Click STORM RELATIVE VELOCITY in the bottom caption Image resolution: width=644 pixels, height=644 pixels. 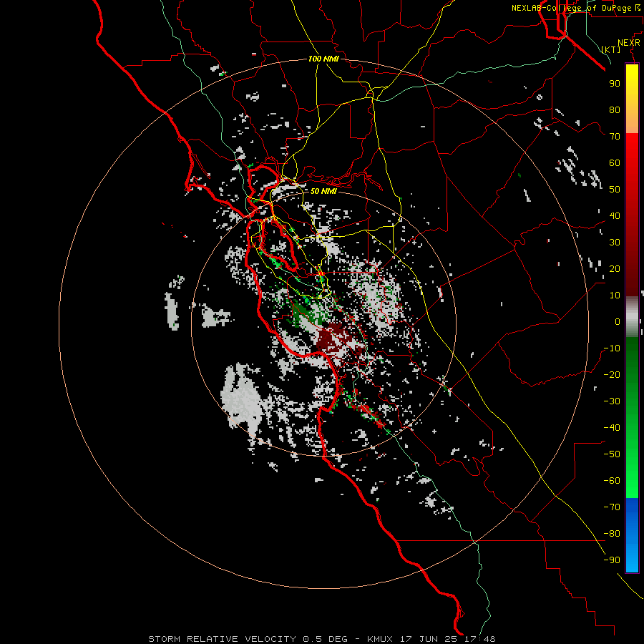pos(222,639)
